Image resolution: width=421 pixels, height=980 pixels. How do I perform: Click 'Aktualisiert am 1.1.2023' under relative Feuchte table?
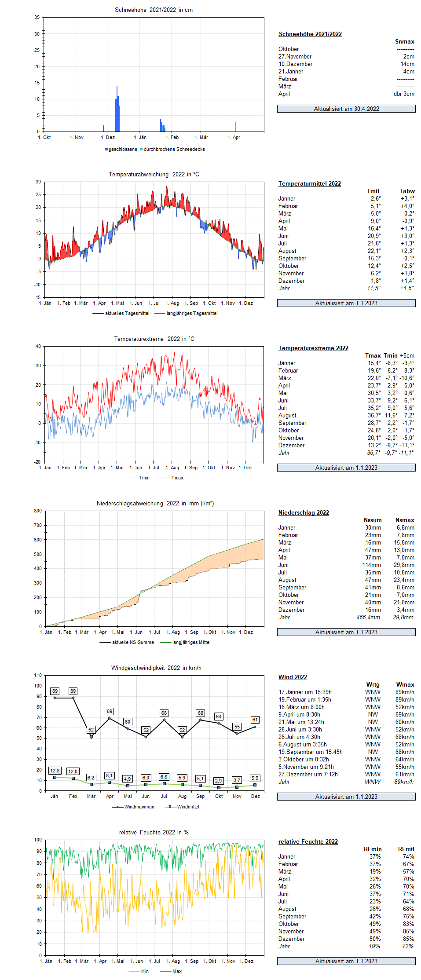click(x=346, y=961)
